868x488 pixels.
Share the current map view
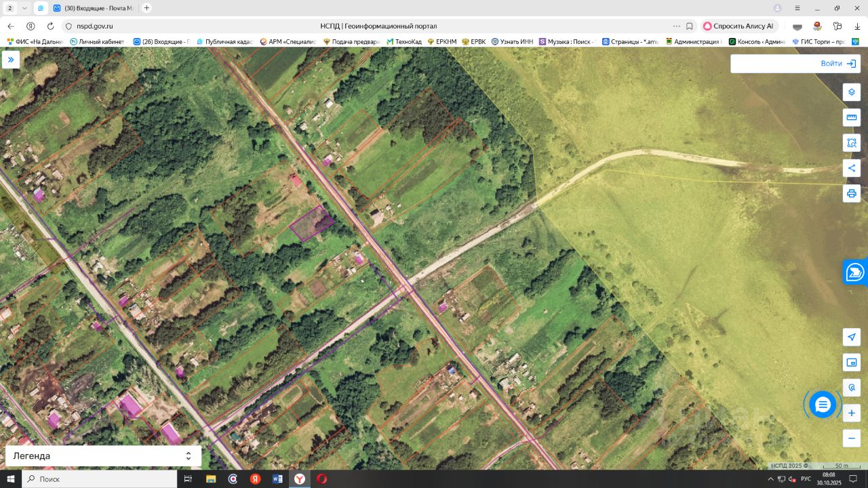point(852,168)
